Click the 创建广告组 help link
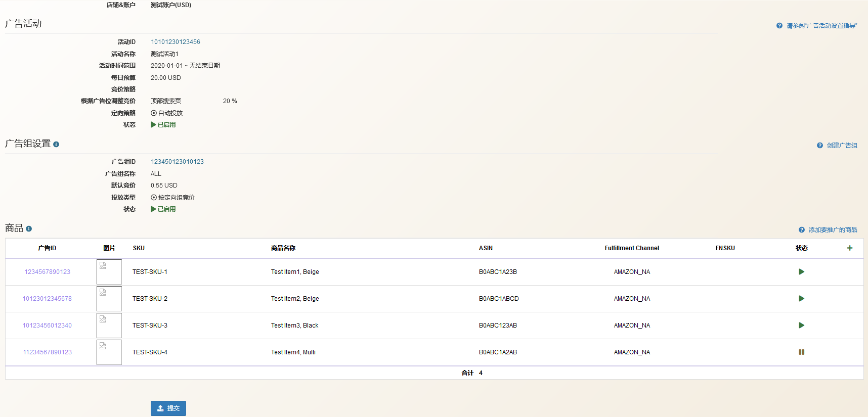 842,146
